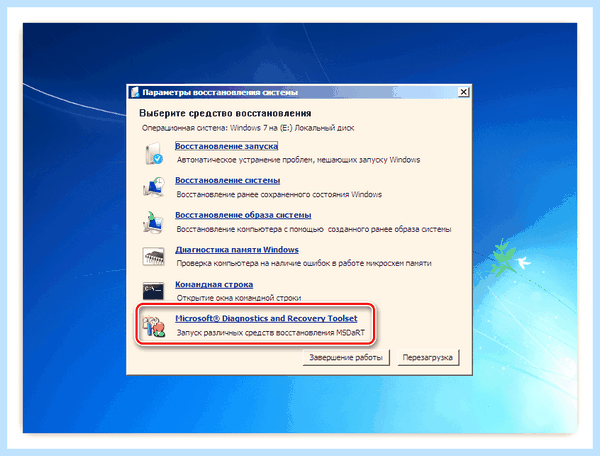
Task: Click Проверка компьютера на наличие ошибок text
Action: pyautogui.click(x=304, y=263)
